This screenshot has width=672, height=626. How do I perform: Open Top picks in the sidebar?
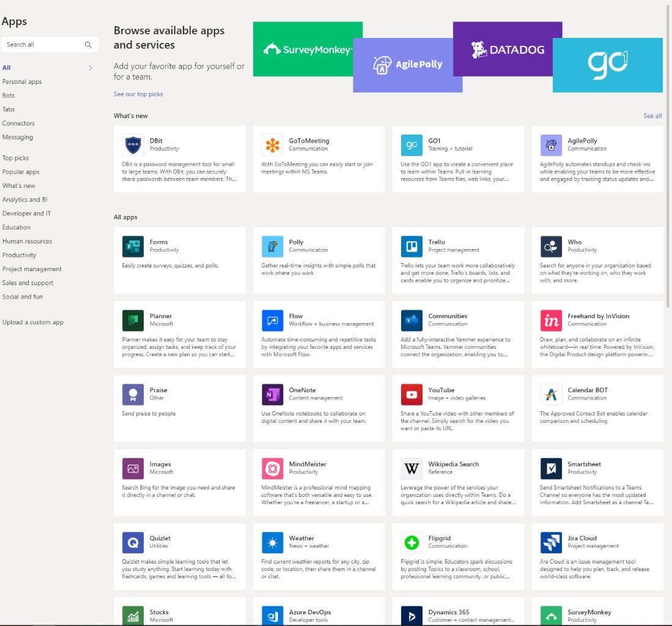pos(15,158)
